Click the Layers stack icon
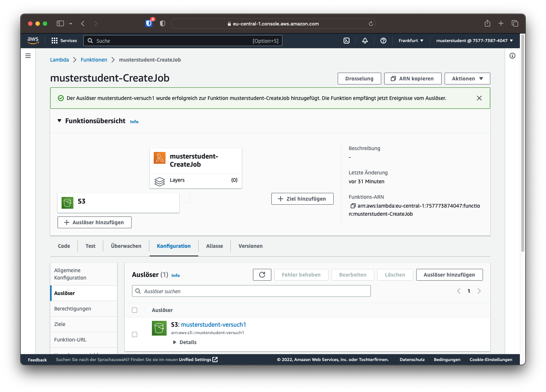The height and width of the screenshot is (392, 546). [x=160, y=181]
